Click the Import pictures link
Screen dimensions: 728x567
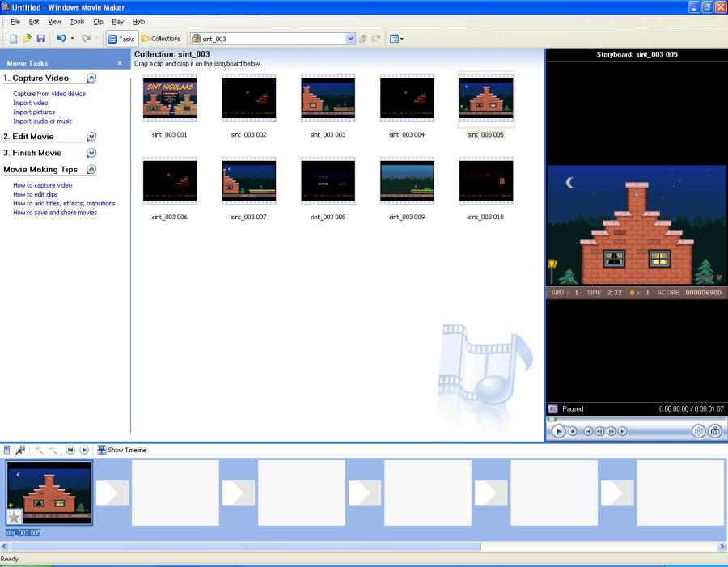point(34,112)
